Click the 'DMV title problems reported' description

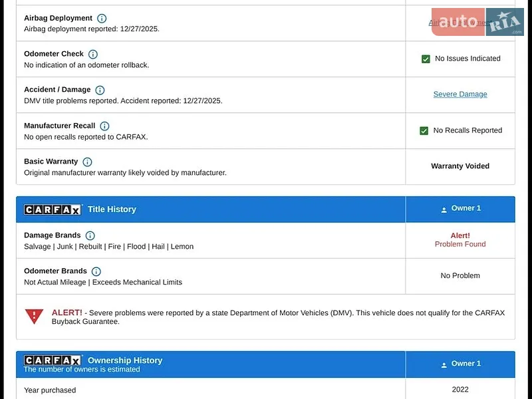123,101
